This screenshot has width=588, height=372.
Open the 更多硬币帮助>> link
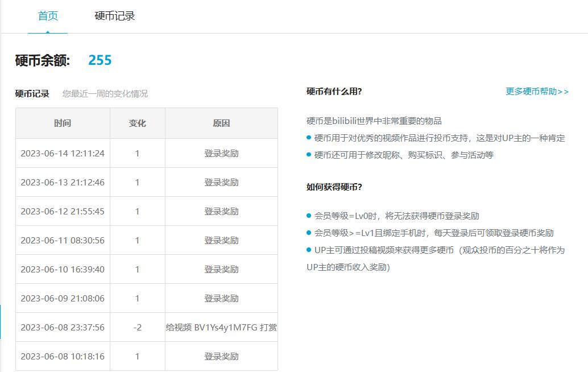[537, 92]
